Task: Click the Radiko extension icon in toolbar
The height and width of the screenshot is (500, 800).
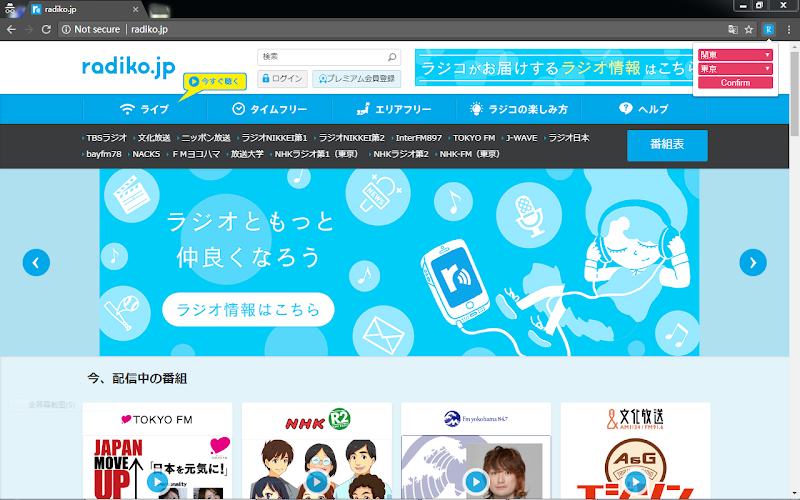Action: (x=768, y=30)
